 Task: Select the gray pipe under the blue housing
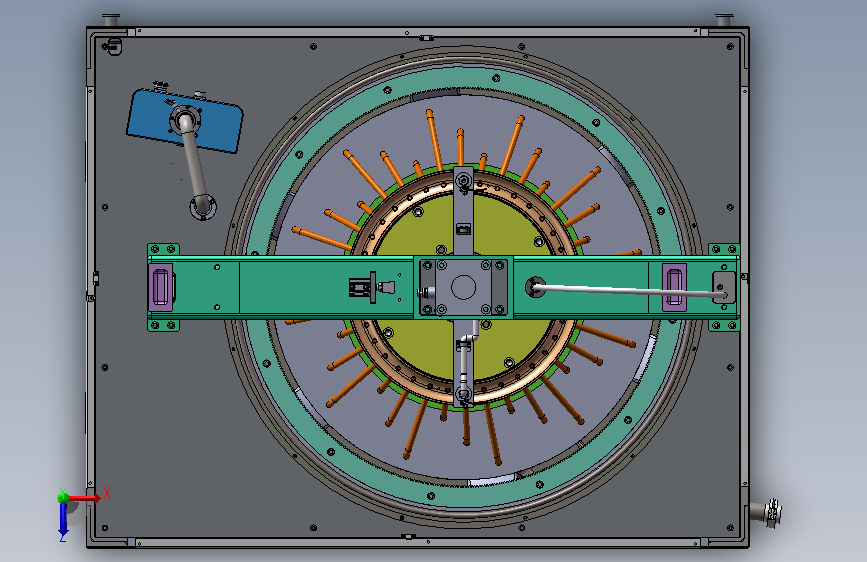point(195,164)
